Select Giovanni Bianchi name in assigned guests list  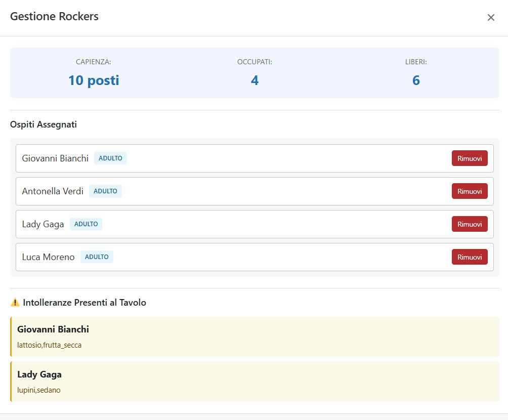pyautogui.click(x=55, y=158)
